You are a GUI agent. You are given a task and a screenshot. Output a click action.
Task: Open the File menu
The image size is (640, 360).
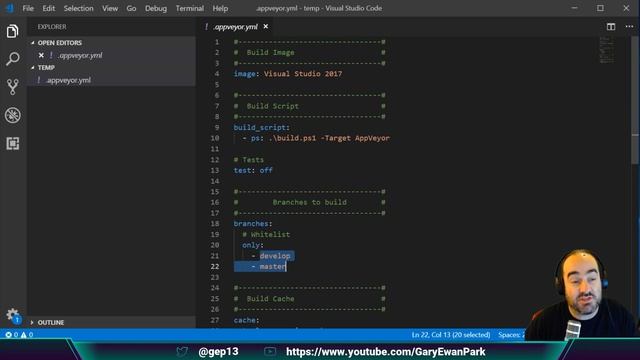click(28, 8)
